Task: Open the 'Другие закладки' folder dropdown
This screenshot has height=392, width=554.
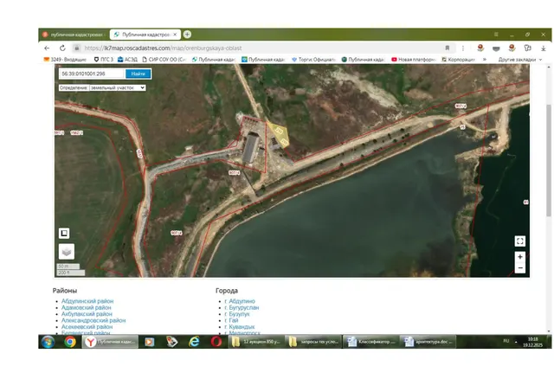Action: pos(519,60)
